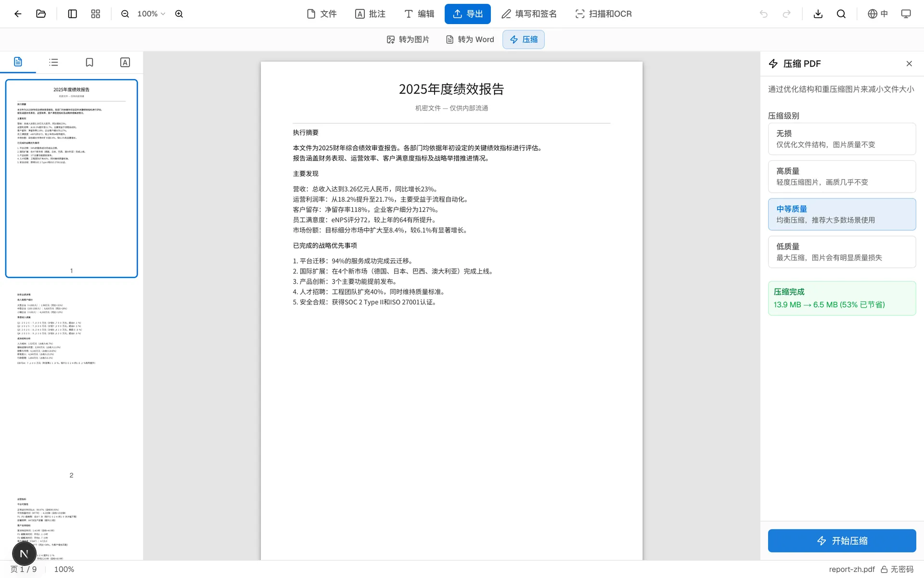Open the 填写和签名 tab

(x=529, y=14)
